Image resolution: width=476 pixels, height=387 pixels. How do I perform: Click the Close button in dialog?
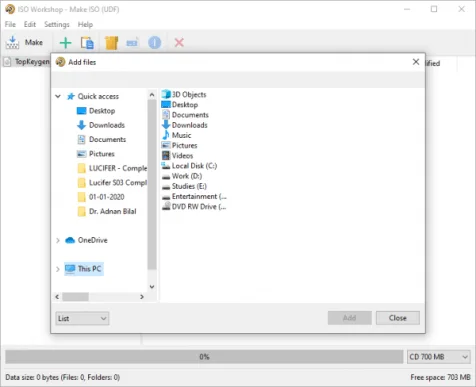[x=398, y=318]
